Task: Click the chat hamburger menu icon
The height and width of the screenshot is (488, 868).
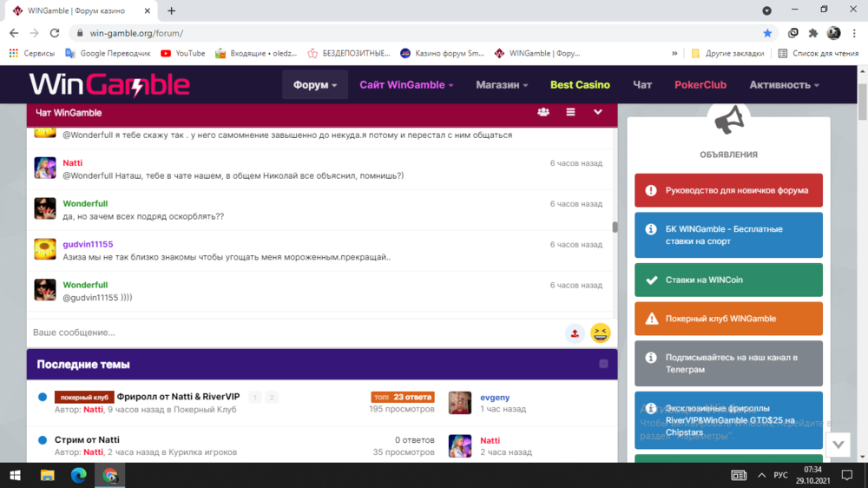Action: 570,112
